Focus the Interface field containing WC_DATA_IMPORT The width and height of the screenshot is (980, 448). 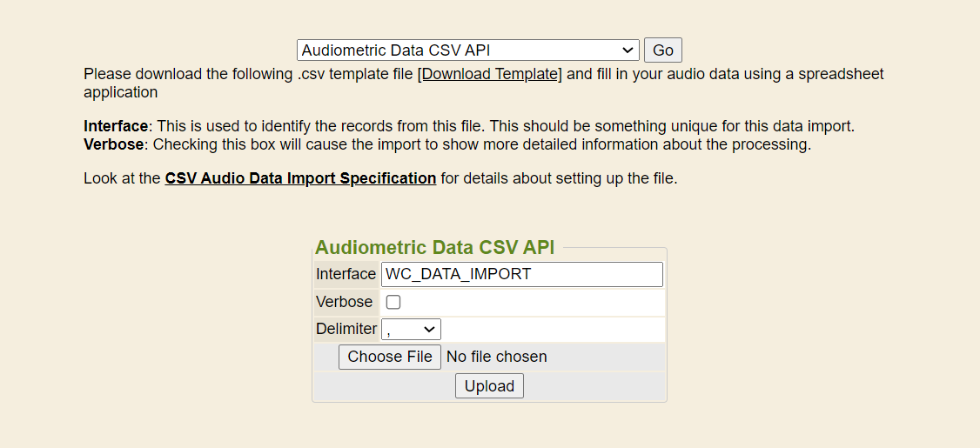tap(521, 274)
